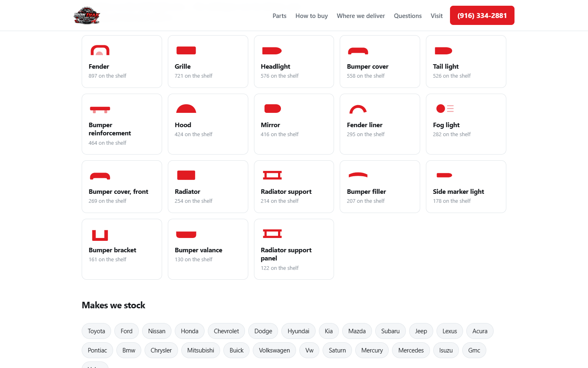Choose the Pontiac make chip
The image size is (588, 368).
(x=97, y=350)
